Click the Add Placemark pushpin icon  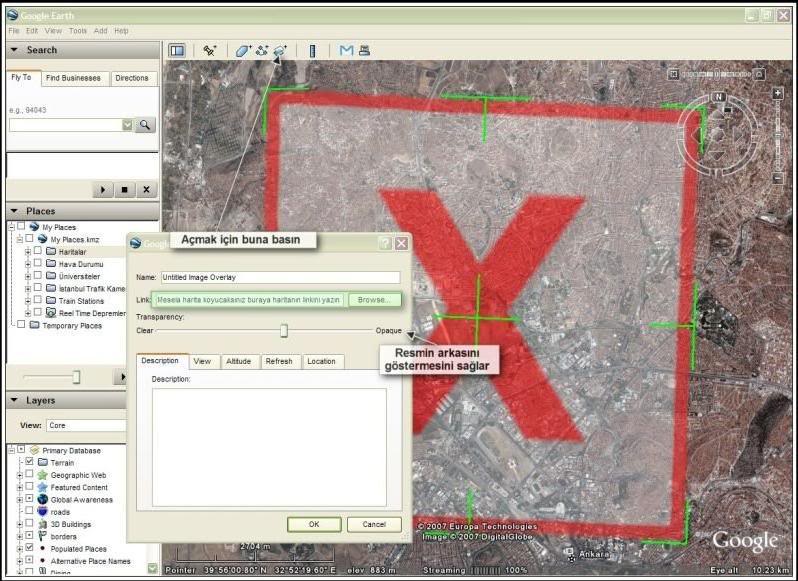pos(209,50)
